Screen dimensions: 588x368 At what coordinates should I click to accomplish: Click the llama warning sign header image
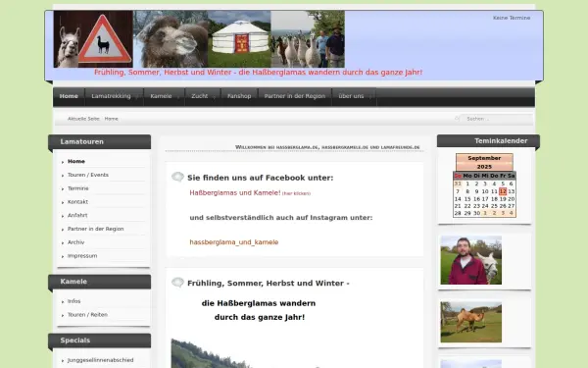(x=93, y=39)
